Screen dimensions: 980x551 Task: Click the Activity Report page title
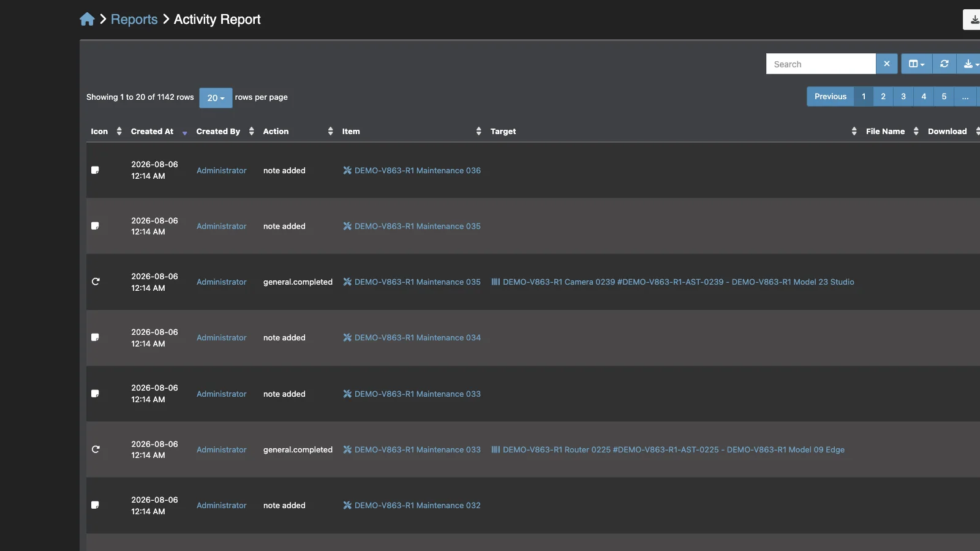[x=217, y=20]
